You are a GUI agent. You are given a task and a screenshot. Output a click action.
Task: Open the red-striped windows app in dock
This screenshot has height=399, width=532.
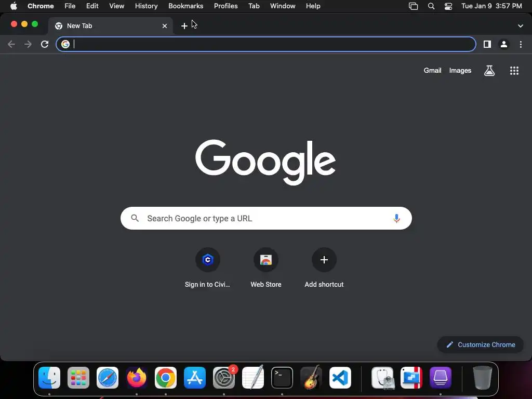pos(411,378)
